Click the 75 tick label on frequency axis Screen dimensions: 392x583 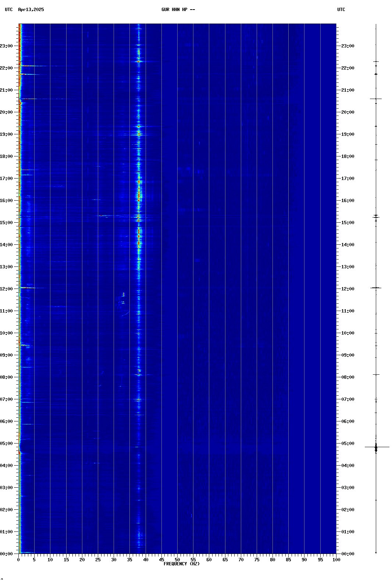pos(257,560)
